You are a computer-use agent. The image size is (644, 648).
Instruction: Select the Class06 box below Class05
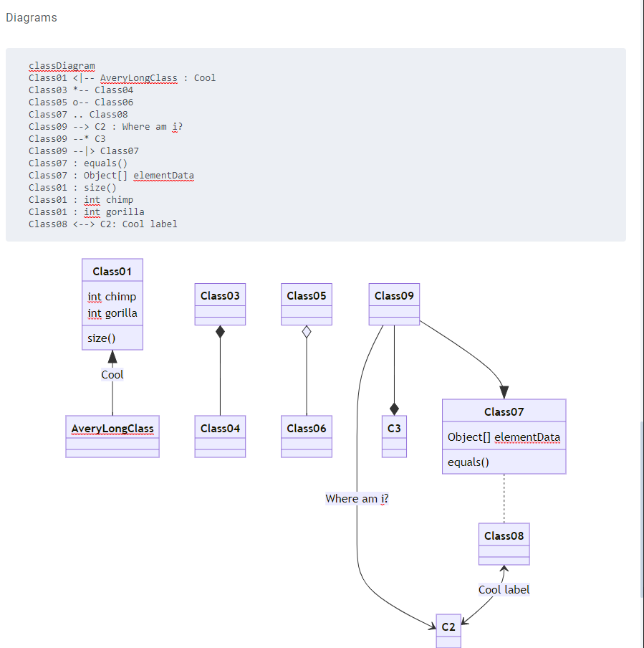[x=306, y=428]
